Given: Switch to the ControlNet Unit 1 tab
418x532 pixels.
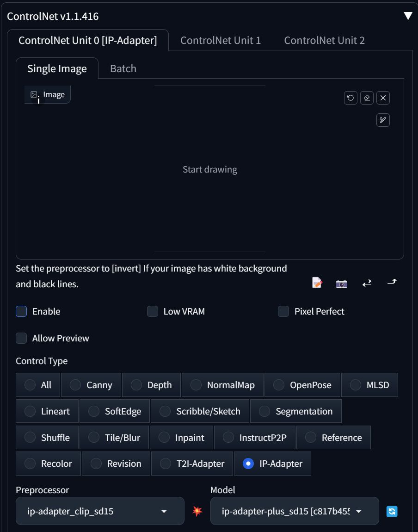Looking at the screenshot, I should click(221, 40).
